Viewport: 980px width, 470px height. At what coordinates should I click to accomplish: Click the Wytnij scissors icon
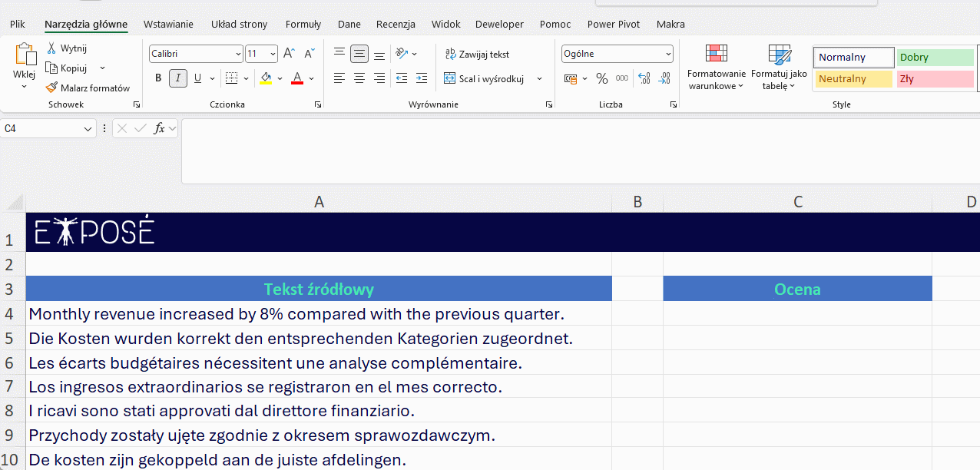pos(51,48)
